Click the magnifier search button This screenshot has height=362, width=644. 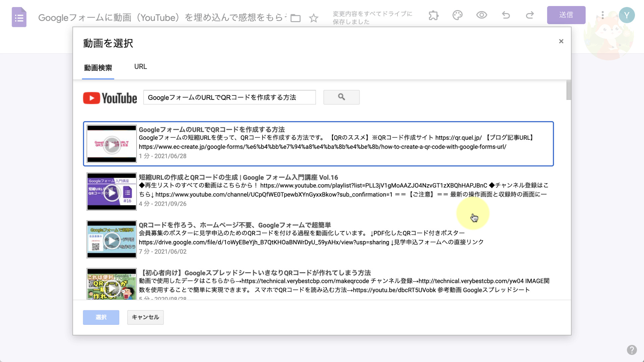click(341, 97)
